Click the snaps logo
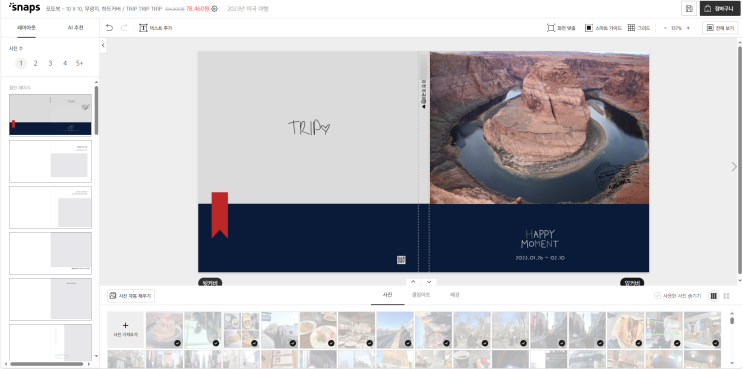The height and width of the screenshot is (369, 743). pyautogui.click(x=24, y=8)
